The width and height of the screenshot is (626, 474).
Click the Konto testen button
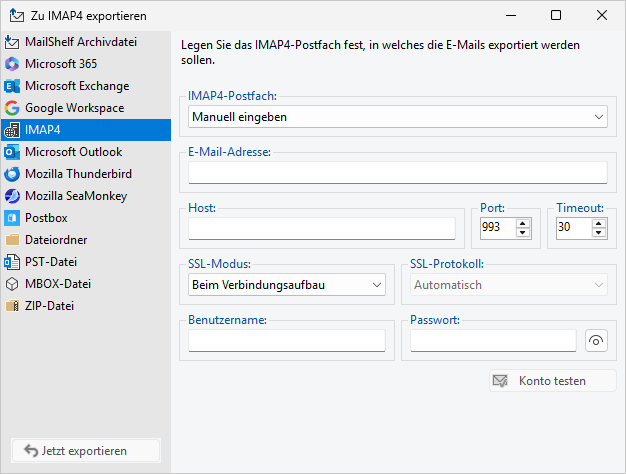pos(552,381)
